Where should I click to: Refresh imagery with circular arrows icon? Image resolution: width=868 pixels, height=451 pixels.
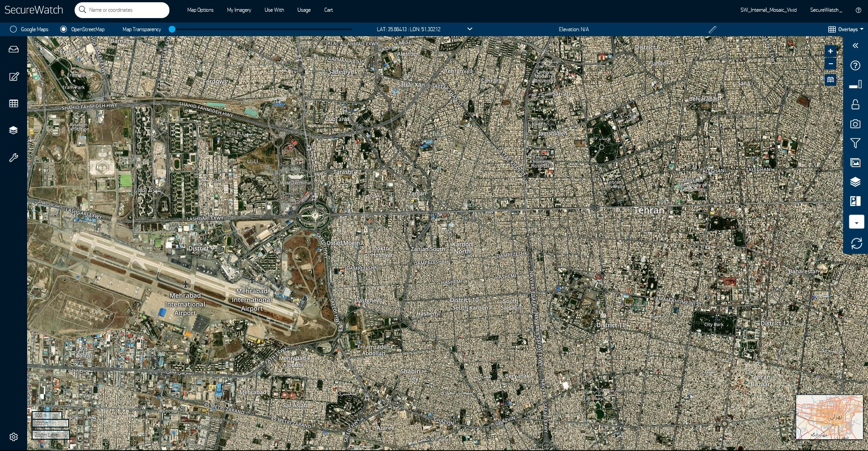click(856, 244)
